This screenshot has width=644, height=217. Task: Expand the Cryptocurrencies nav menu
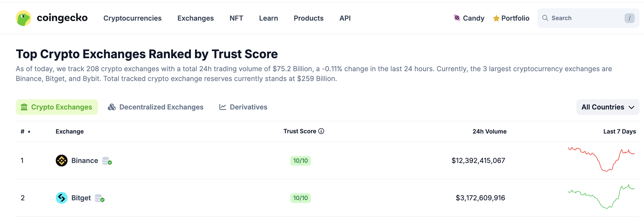pyautogui.click(x=132, y=18)
